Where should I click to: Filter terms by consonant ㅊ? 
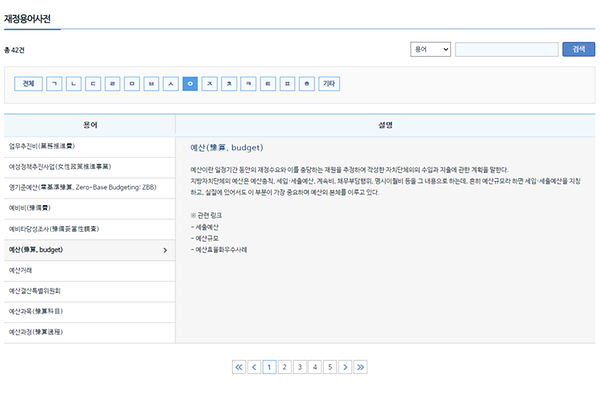229,84
